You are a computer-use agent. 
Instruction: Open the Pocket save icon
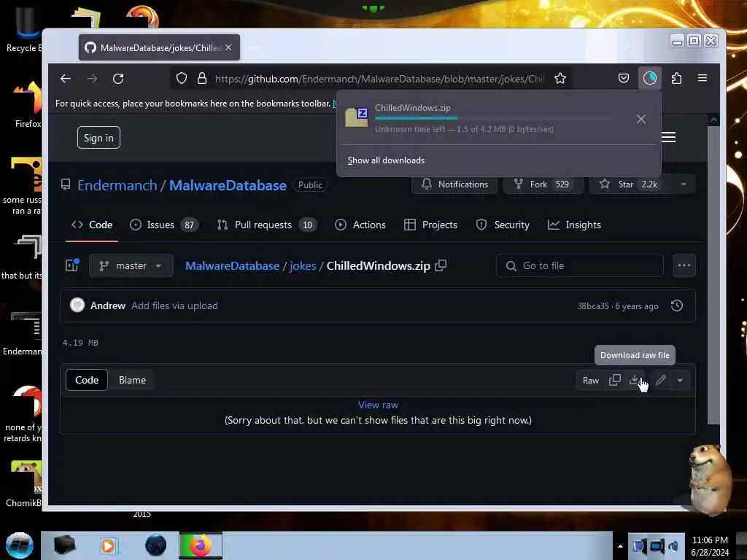624,78
